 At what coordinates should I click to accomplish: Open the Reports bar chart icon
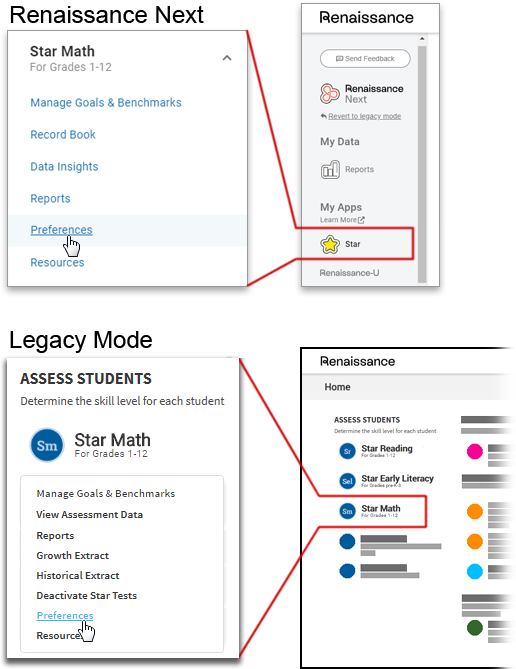coord(330,169)
